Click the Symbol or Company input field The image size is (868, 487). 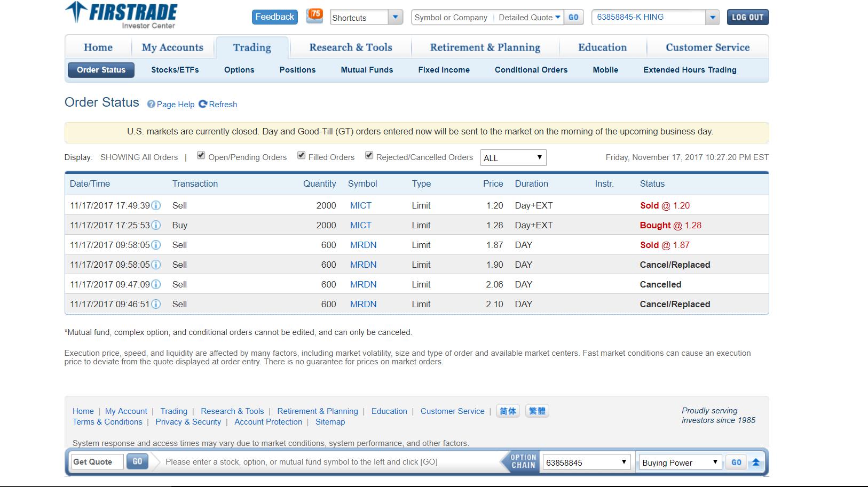pyautogui.click(x=452, y=17)
